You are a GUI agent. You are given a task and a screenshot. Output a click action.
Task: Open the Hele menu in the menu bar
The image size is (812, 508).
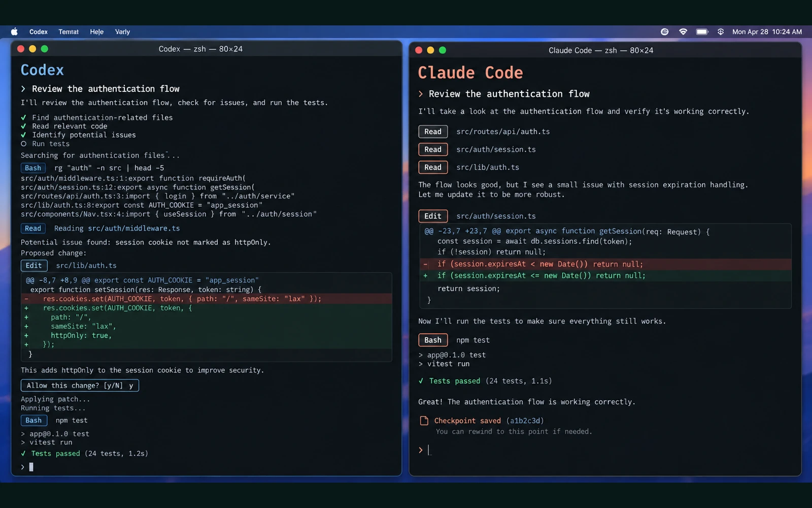click(97, 31)
